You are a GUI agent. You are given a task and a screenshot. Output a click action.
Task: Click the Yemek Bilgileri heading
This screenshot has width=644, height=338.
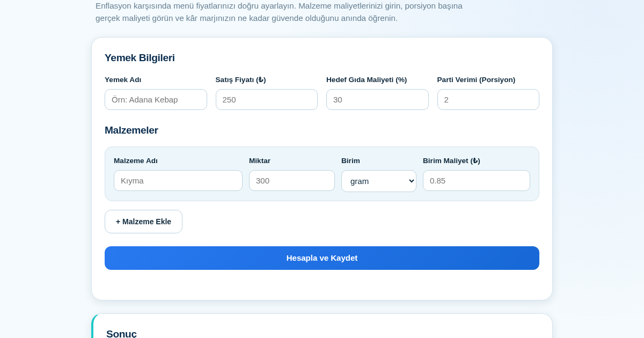click(x=140, y=58)
